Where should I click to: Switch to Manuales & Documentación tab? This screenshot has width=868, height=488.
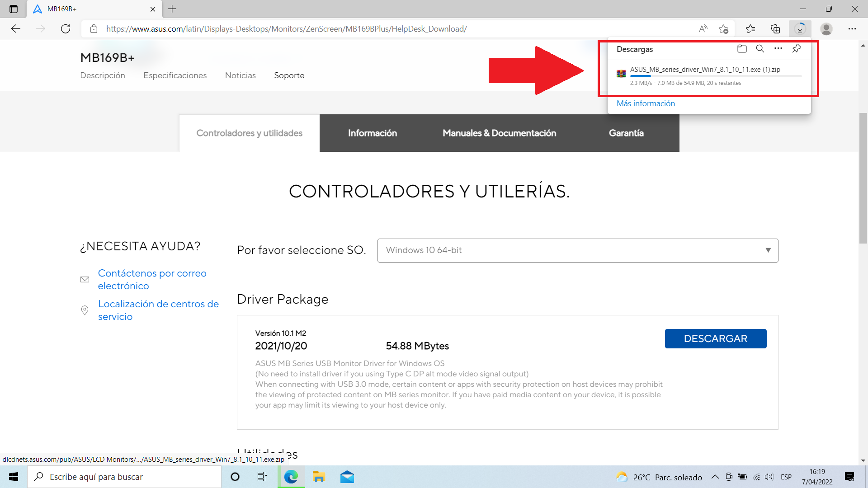click(499, 133)
